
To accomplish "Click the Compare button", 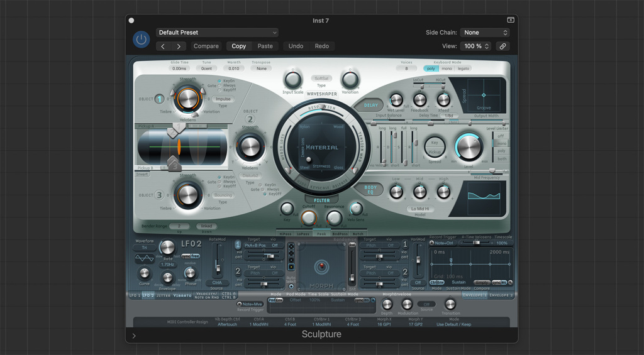I will click(x=206, y=46).
